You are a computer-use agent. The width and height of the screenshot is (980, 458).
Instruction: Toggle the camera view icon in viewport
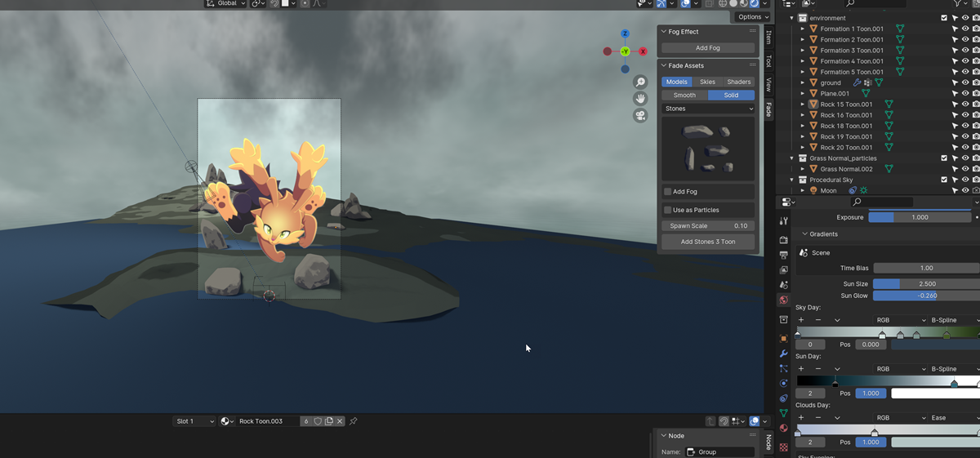[x=641, y=116]
